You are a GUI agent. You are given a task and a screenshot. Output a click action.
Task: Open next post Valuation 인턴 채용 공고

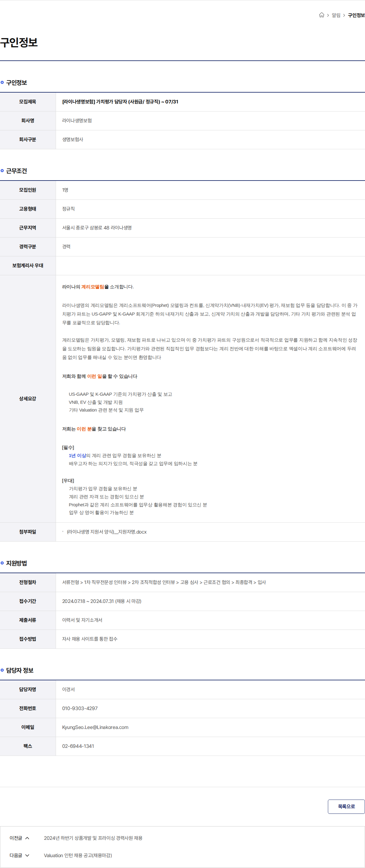(78, 855)
